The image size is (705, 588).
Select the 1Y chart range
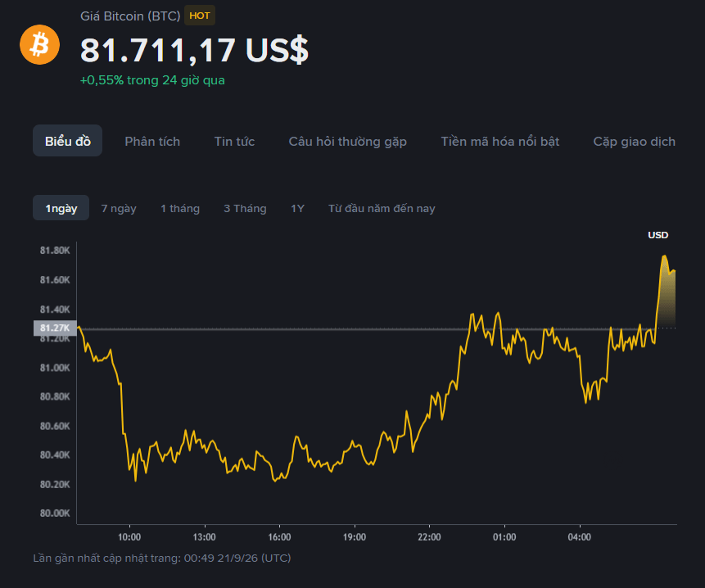[x=297, y=208]
